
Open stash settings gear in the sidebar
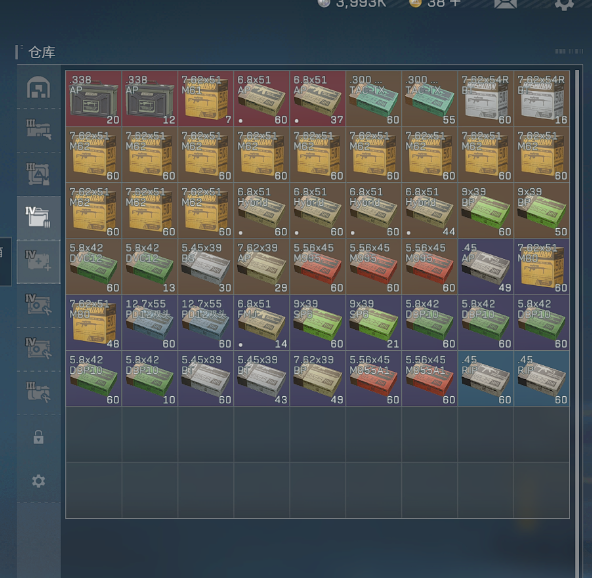[38, 481]
